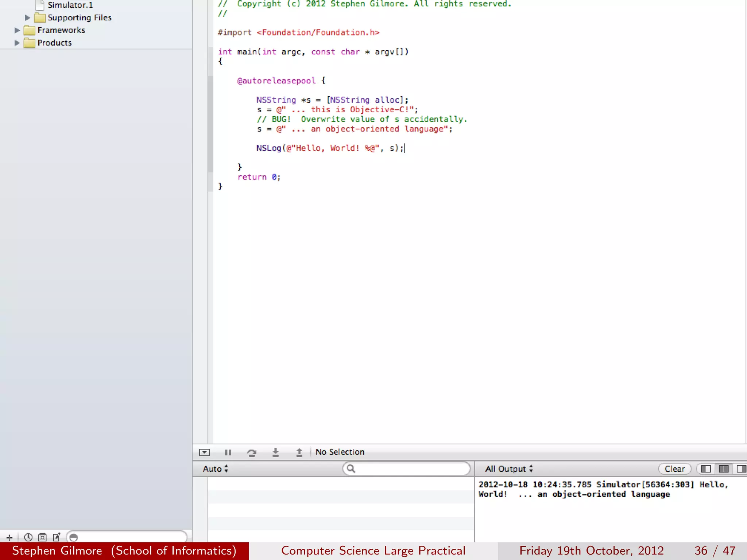The image size is (747, 560).
Task: Select the Products folder icon
Action: [x=30, y=43]
